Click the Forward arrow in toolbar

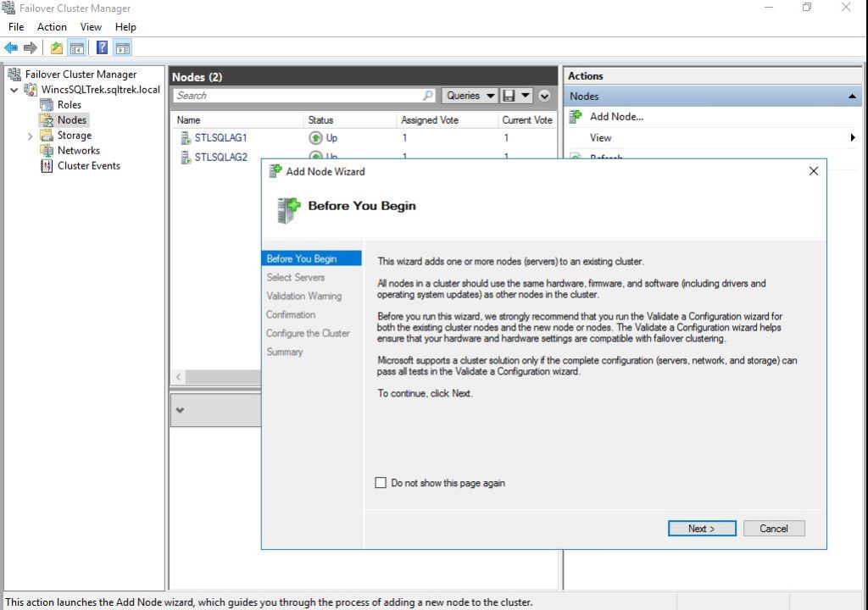(31, 48)
